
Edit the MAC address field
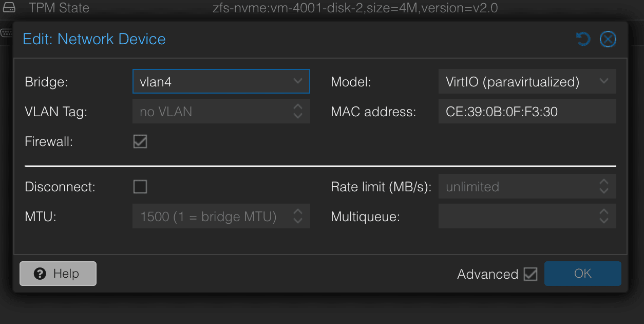(527, 111)
